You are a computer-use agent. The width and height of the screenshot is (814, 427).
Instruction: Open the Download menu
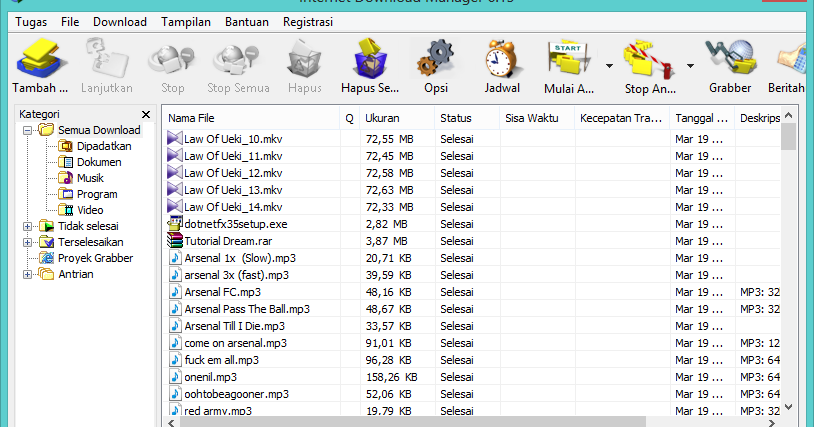(x=120, y=22)
